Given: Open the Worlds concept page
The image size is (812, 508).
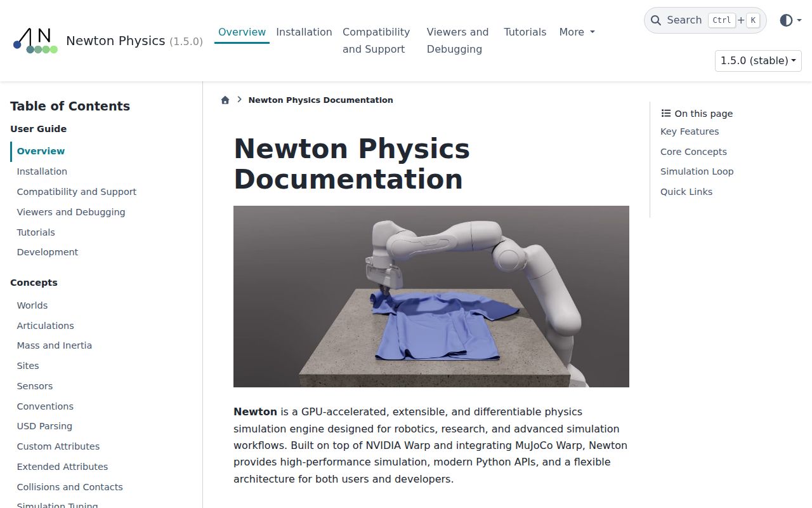Looking at the screenshot, I should click(32, 305).
